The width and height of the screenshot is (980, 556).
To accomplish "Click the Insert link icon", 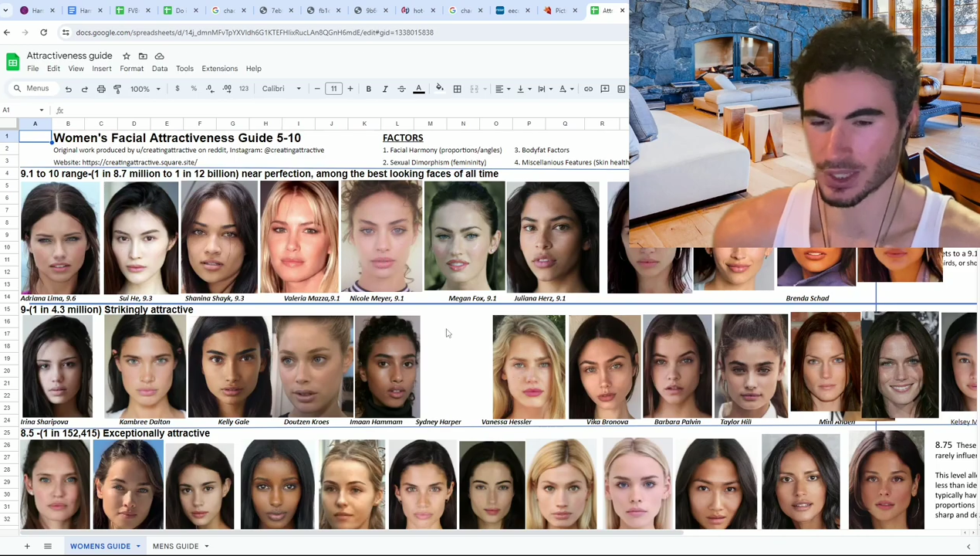I will (588, 89).
